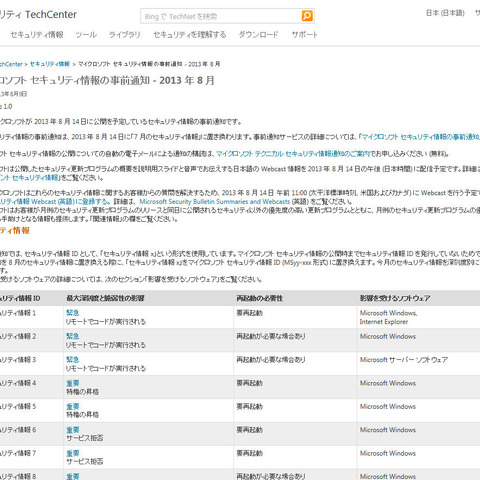Click リモートでコードが実行される in セキュリティ情報 3 row
The image size is (480, 480).
[106, 368]
